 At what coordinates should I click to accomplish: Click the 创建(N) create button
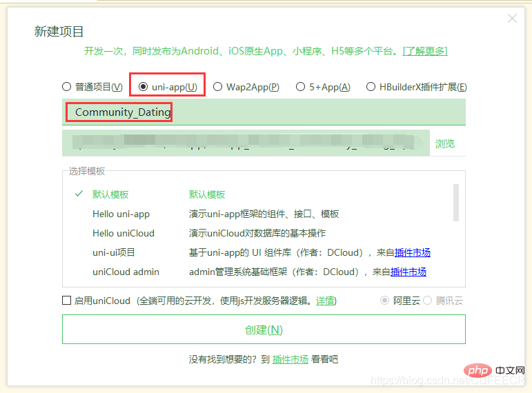pyautogui.click(x=264, y=330)
